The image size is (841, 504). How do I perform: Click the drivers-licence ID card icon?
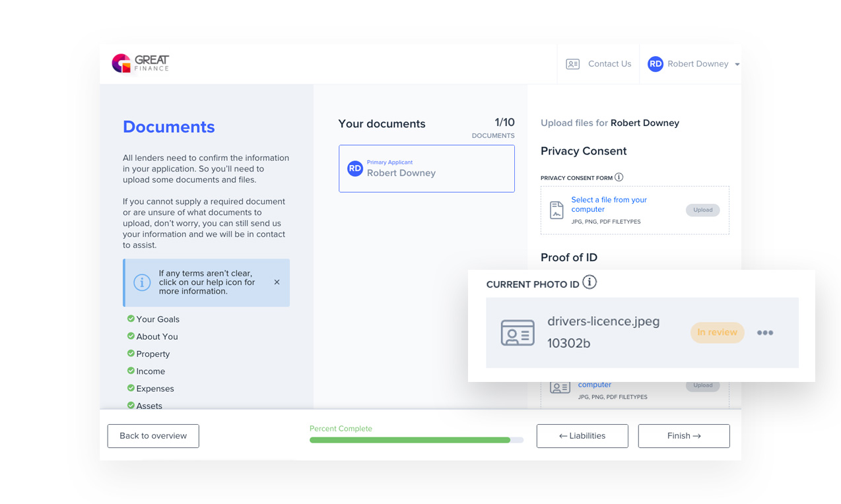(x=518, y=332)
